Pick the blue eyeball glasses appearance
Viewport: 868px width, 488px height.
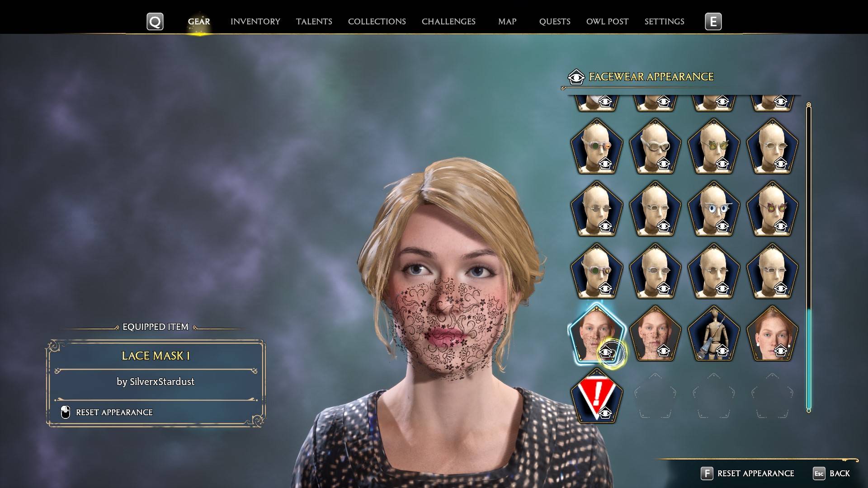pyautogui.click(x=714, y=209)
